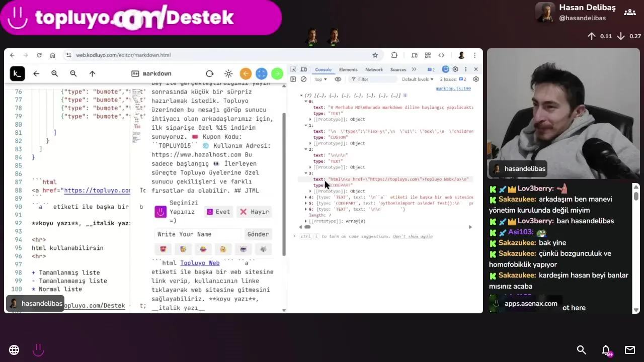The height and width of the screenshot is (362, 644).
Task: Switch to the Network tab
Action: (x=374, y=69)
